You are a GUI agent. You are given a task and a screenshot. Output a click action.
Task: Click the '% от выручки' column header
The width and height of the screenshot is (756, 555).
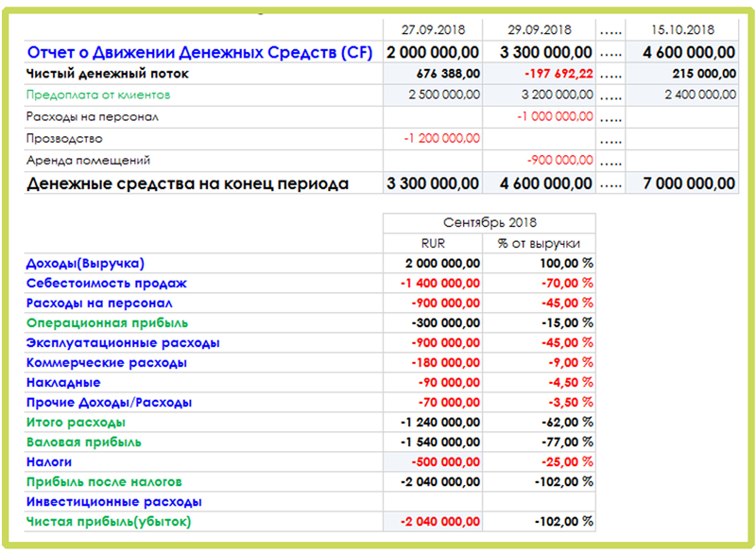pyautogui.click(x=539, y=244)
